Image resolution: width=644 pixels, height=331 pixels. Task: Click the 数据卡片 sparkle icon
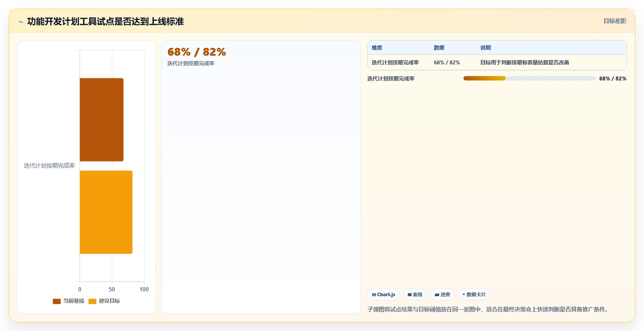[464, 294]
